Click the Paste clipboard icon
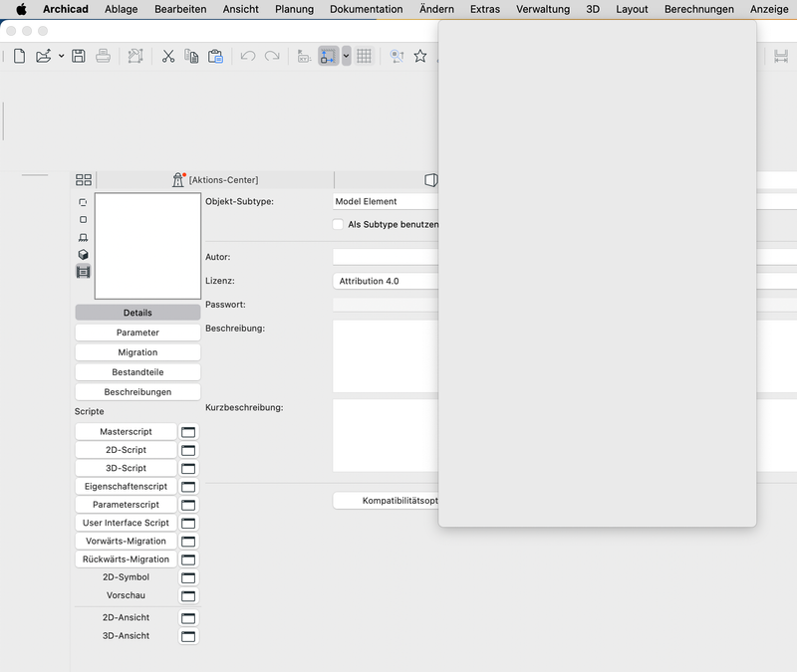The height and width of the screenshot is (672, 797). coord(215,56)
